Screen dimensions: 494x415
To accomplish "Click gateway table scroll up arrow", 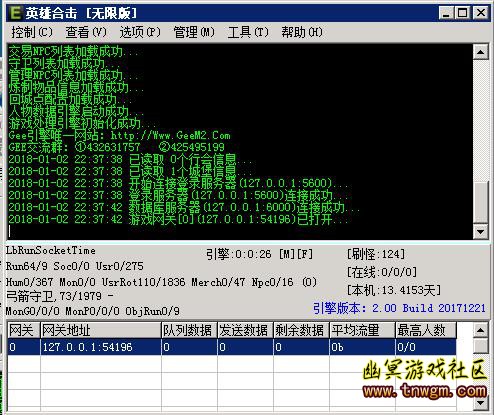I will pyautogui.click(x=481, y=330).
